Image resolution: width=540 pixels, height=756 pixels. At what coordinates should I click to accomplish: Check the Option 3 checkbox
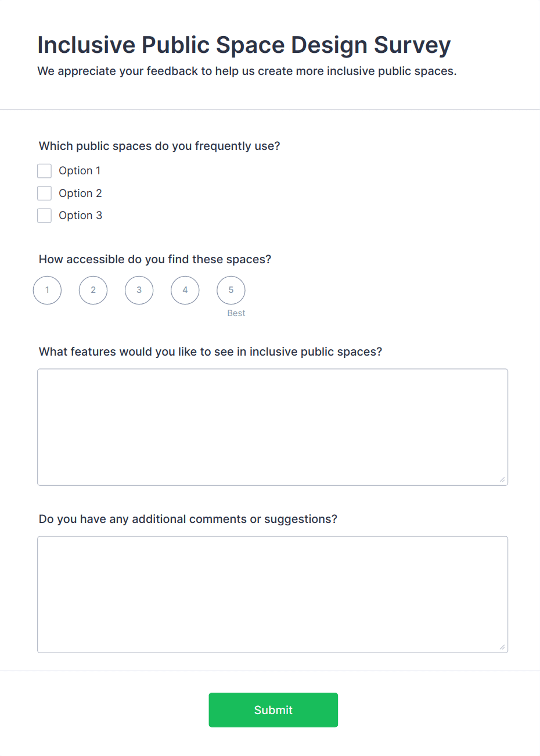(45, 215)
